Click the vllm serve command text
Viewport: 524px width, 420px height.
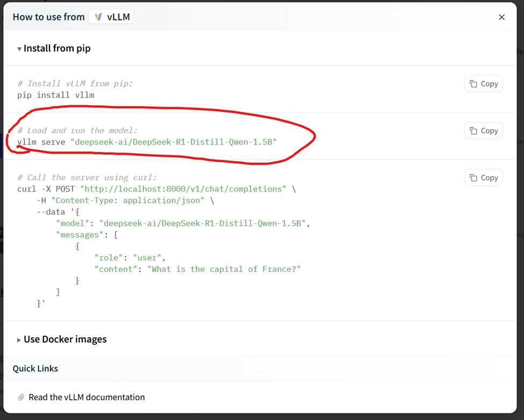tap(147, 142)
